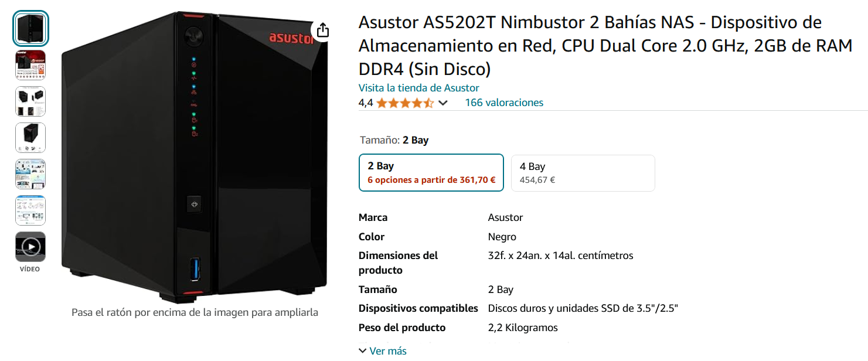This screenshot has width=868, height=361.
Task: Expand the rating breakdown chevron
Action: click(443, 103)
